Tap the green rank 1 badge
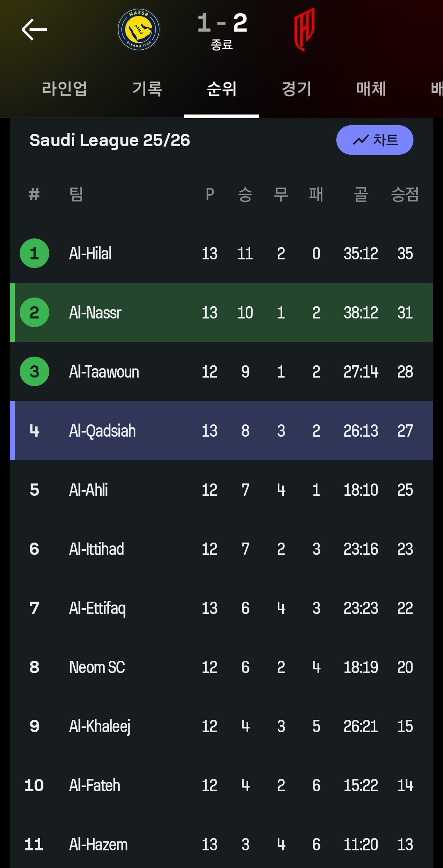Viewport: 443px width, 868px height. 34,253
